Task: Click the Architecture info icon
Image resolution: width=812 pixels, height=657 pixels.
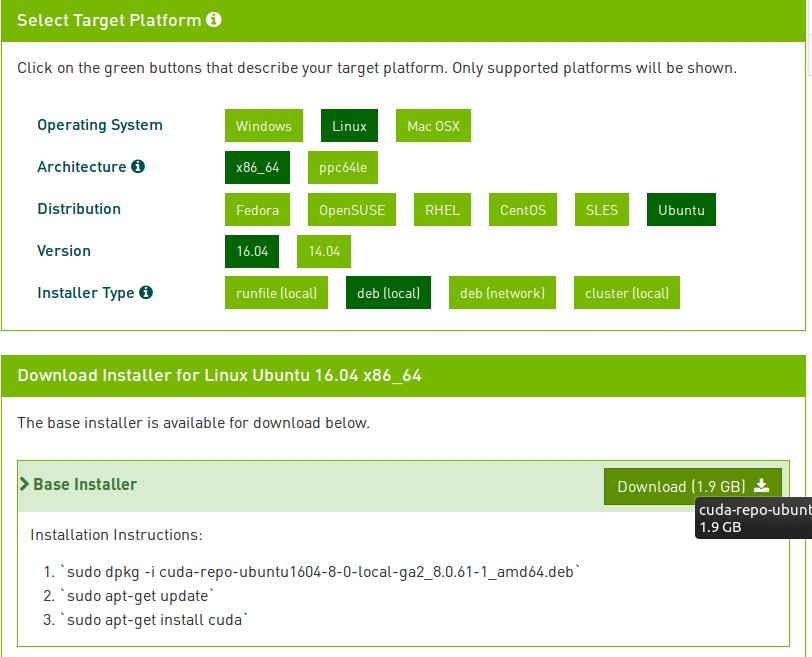Action: click(138, 166)
